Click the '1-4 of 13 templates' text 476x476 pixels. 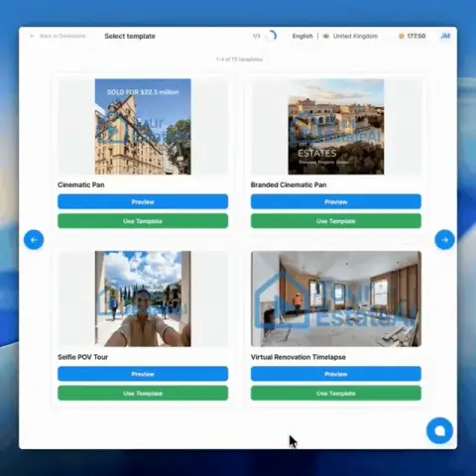(x=239, y=59)
